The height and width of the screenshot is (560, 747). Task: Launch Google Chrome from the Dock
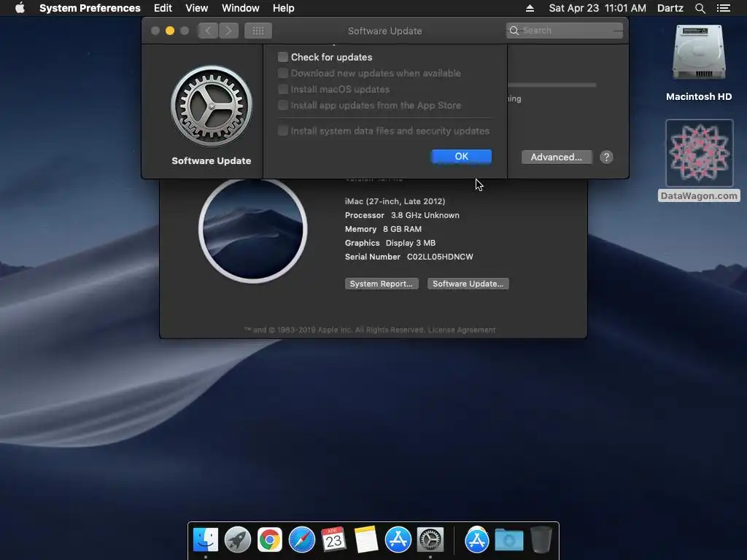[x=270, y=540]
